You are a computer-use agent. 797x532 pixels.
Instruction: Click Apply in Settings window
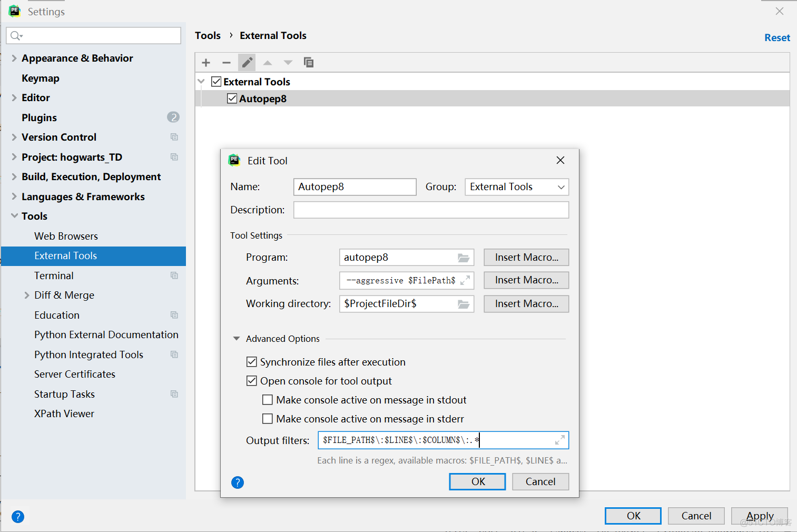pos(759,516)
